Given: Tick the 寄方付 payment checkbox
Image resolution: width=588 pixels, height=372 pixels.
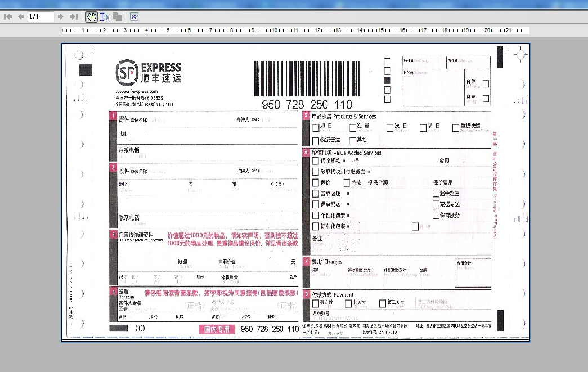Looking at the screenshot, I should click(x=316, y=303).
